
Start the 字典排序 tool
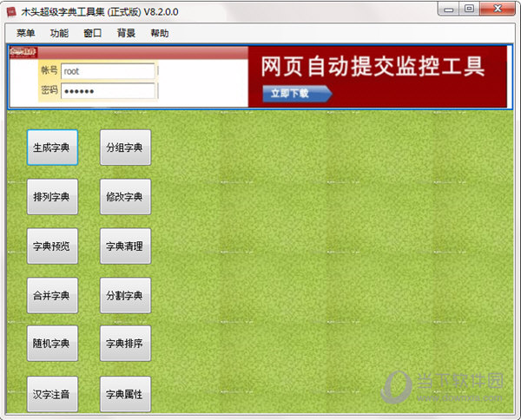click(126, 344)
